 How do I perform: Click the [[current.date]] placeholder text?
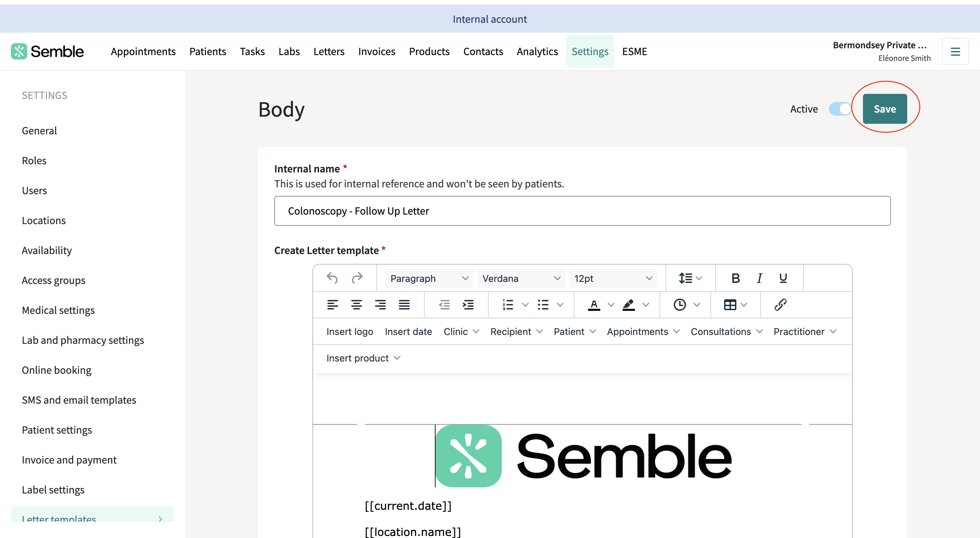[x=408, y=506]
